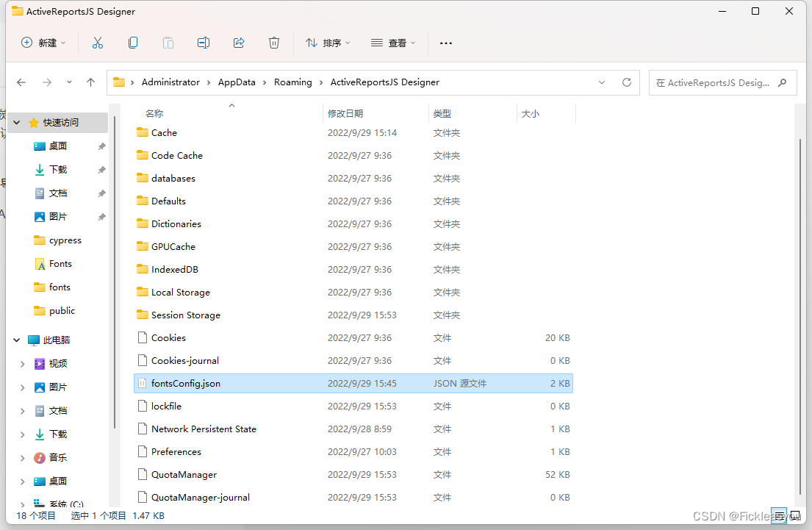
Task: Open the Cache folder
Action: click(x=163, y=132)
